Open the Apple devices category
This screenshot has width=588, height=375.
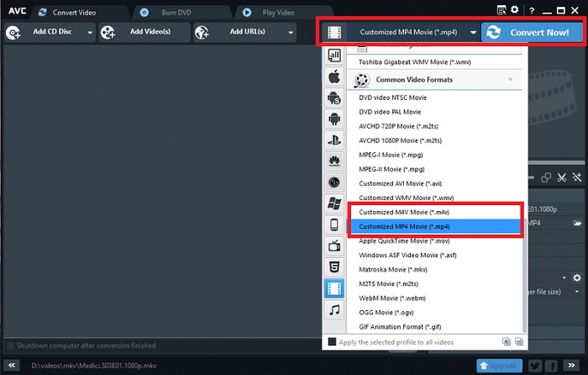point(334,77)
